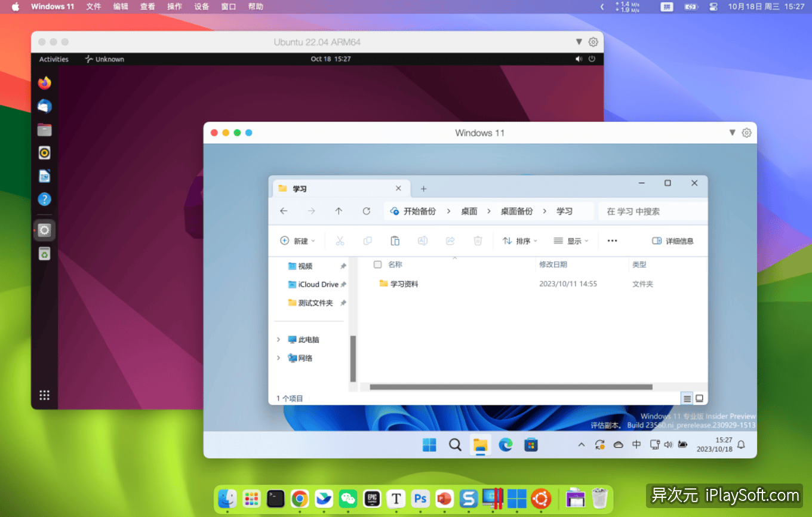812x517 pixels.
Task: Launch Firefox from the Ubuntu dock
Action: [44, 83]
